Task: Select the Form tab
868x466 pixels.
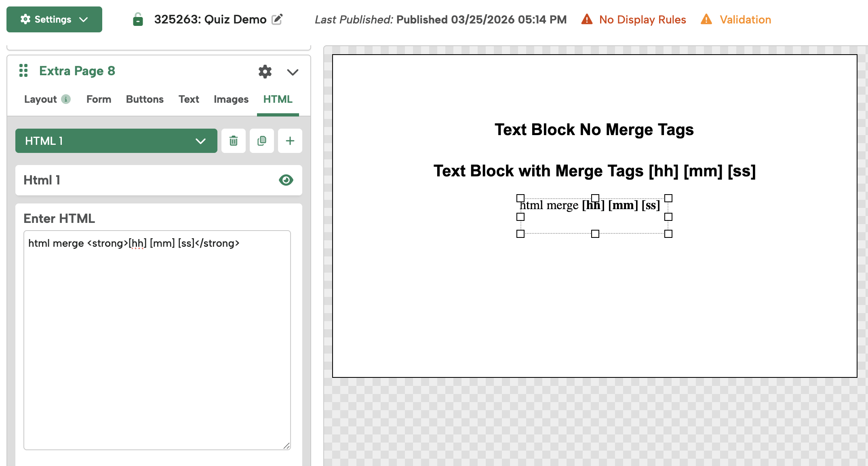Action: 98,99
